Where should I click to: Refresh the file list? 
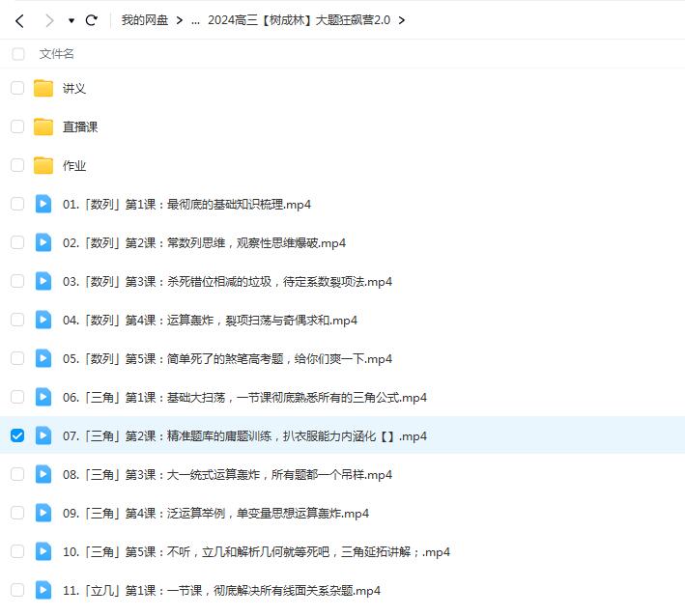(92, 20)
